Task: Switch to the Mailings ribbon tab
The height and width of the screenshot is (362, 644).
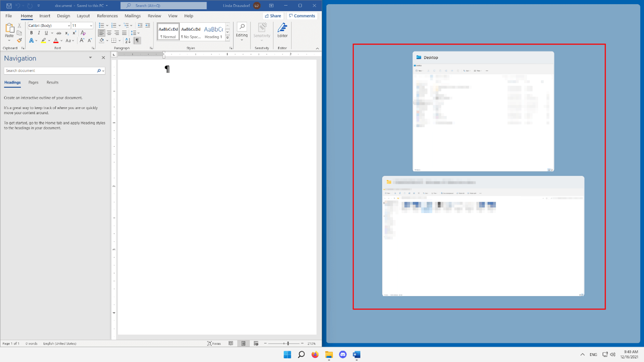Action: pyautogui.click(x=132, y=16)
